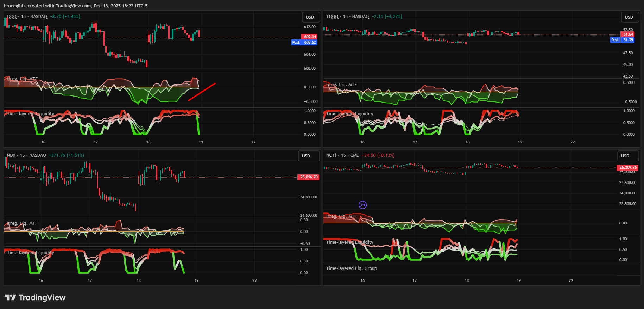Screen dimensions: 644x309
Task: Open the USD currency selector on NQ1! chart
Action: click(625, 156)
